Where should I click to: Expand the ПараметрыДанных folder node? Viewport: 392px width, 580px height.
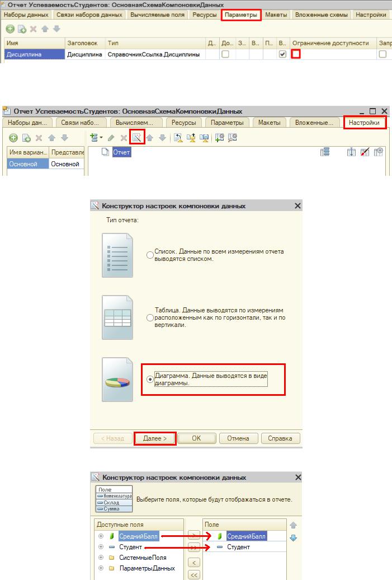click(101, 568)
